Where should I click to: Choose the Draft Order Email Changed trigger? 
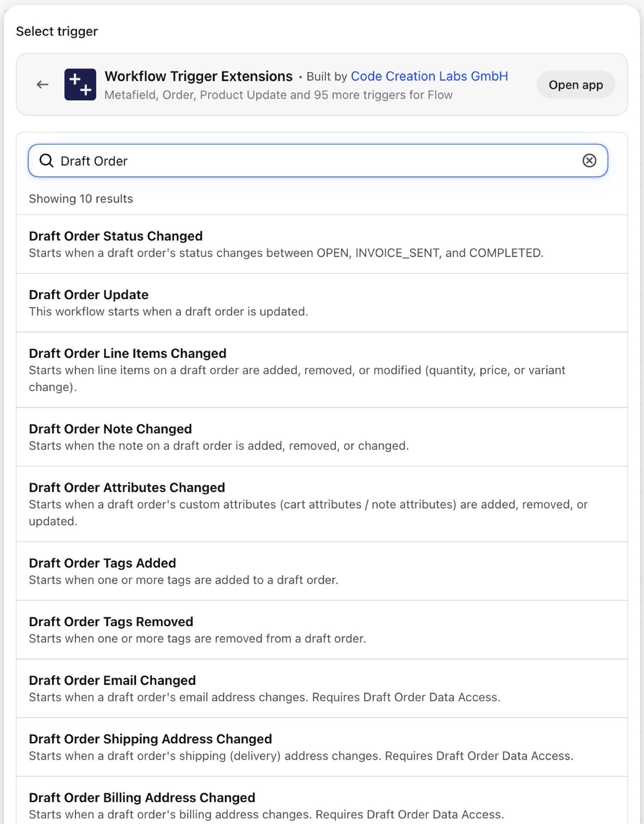322,688
